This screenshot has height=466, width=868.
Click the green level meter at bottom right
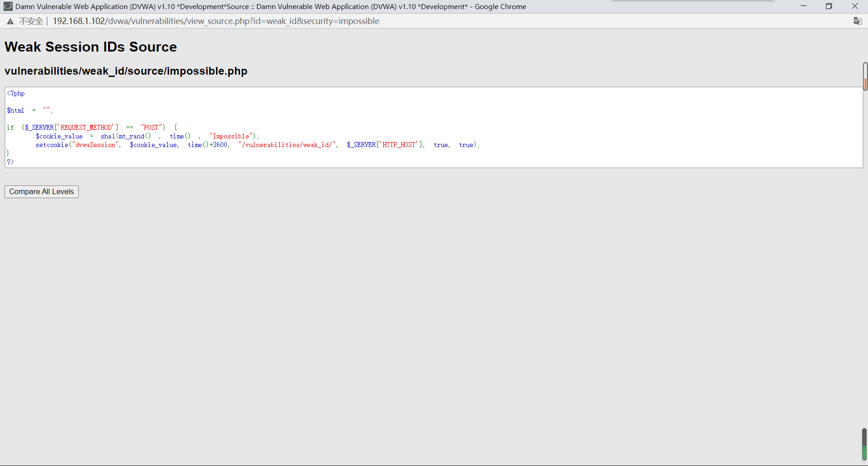[864, 446]
